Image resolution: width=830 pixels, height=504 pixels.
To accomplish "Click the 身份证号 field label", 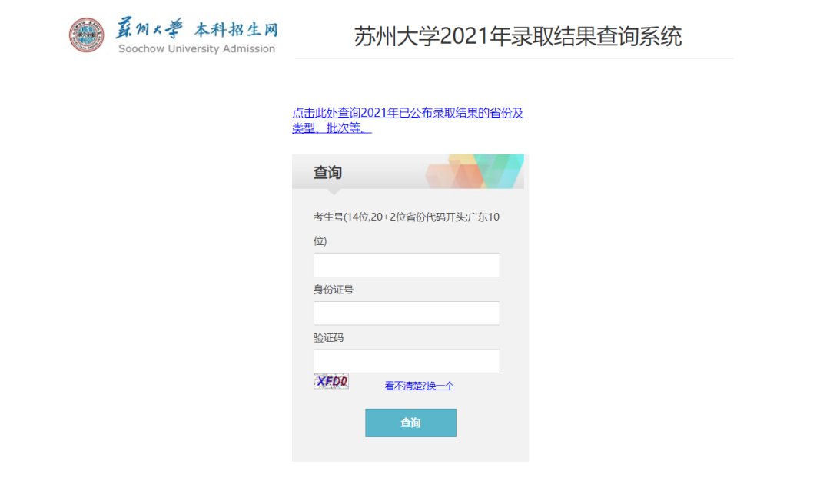I will click(x=334, y=290).
